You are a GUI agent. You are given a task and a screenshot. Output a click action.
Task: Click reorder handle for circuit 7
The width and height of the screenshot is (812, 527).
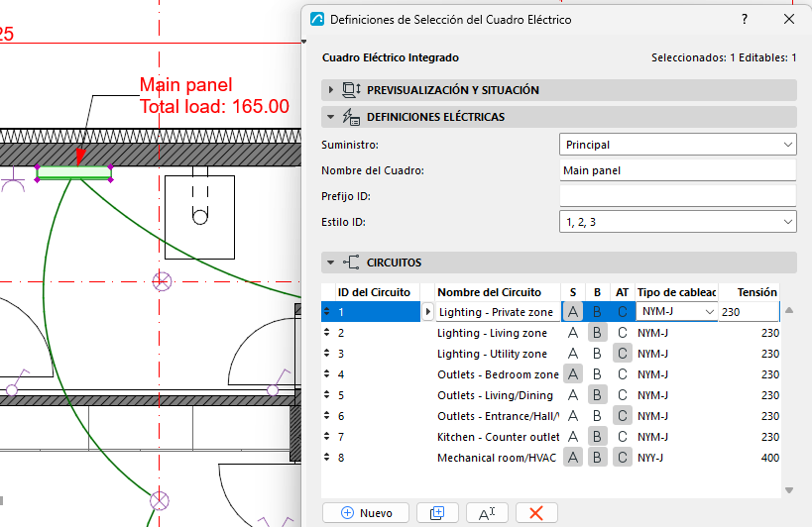(x=327, y=436)
